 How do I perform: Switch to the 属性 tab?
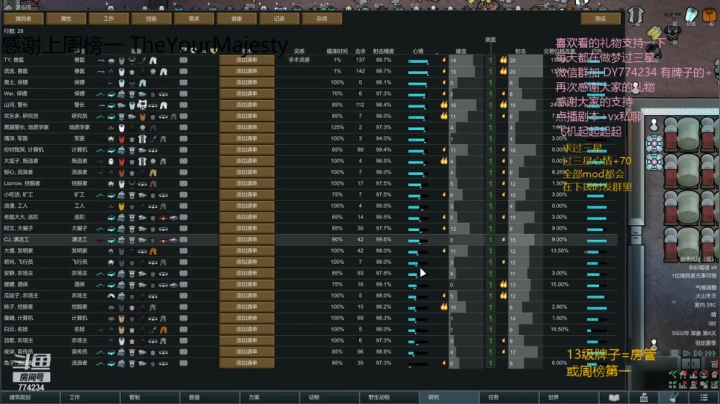pyautogui.click(x=66, y=19)
